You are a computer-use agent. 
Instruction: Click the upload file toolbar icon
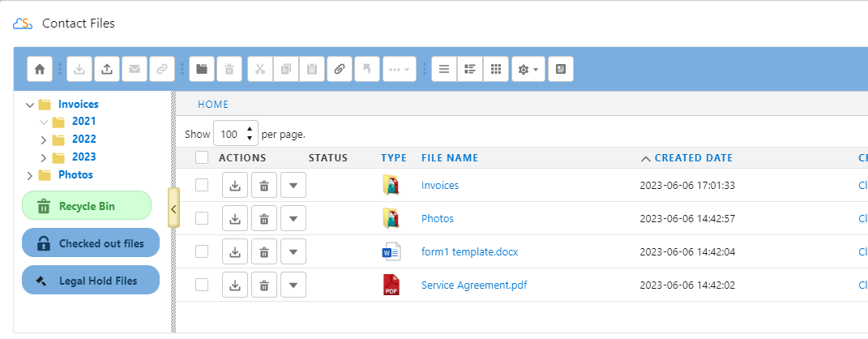[106, 70]
